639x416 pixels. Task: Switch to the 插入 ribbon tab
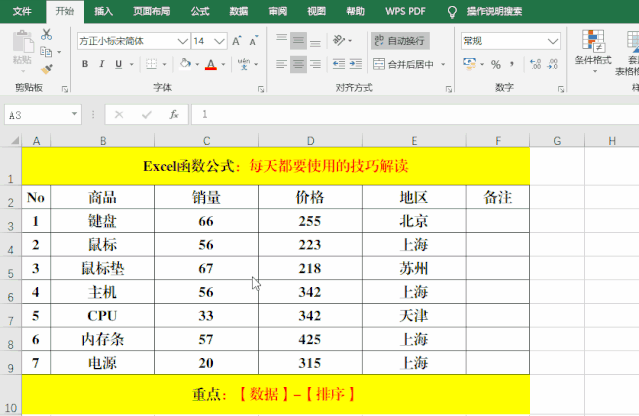103,11
